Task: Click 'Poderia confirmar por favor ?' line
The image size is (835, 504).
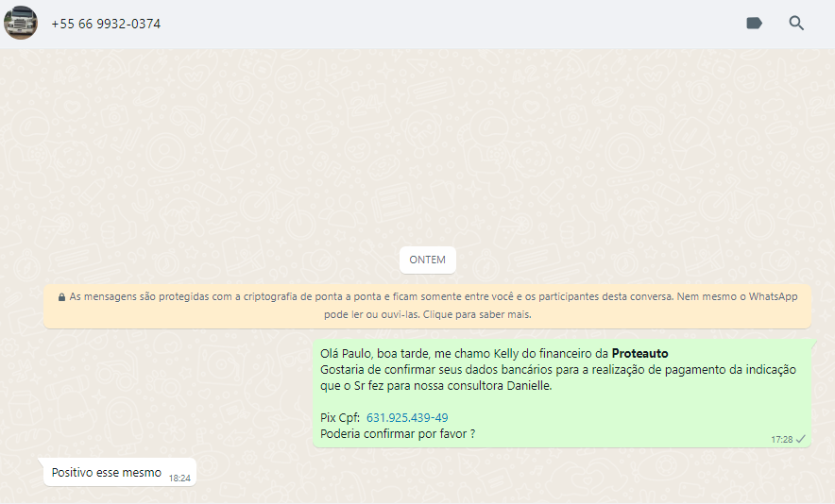Action: [x=397, y=433]
